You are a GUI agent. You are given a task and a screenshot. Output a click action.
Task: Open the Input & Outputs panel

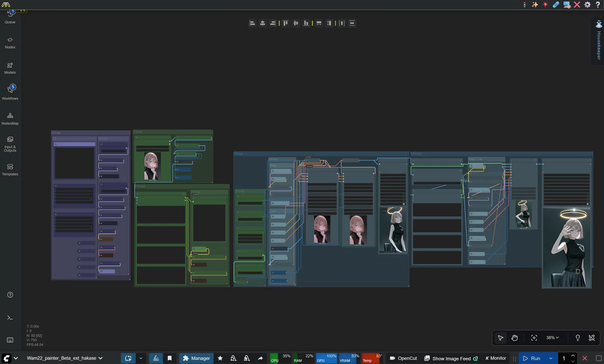[10, 144]
